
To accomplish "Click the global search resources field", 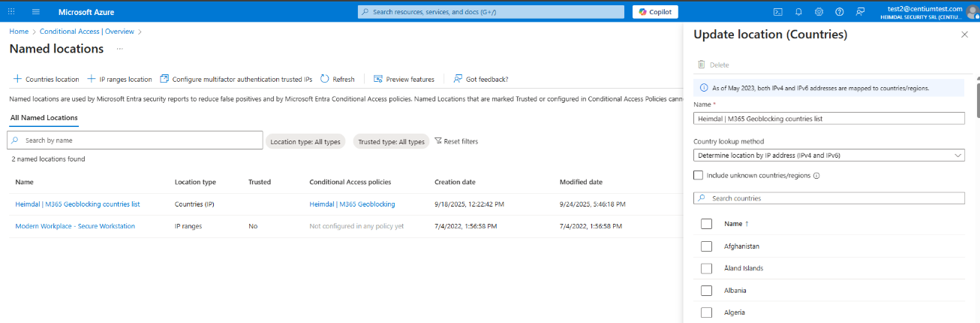I will pyautogui.click(x=491, y=12).
